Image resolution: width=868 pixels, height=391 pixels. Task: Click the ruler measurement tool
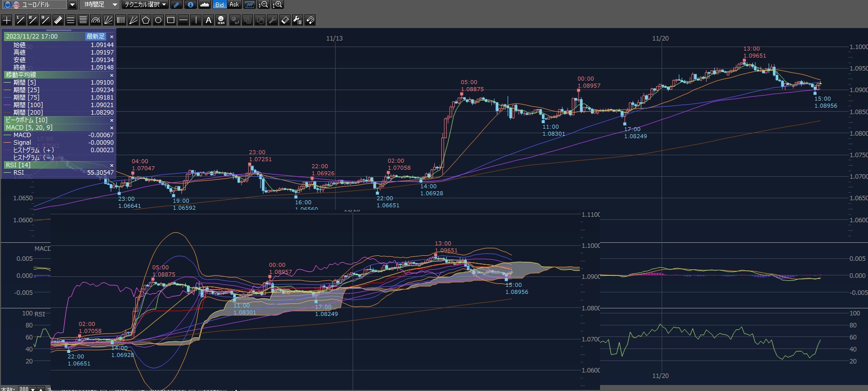[58, 20]
